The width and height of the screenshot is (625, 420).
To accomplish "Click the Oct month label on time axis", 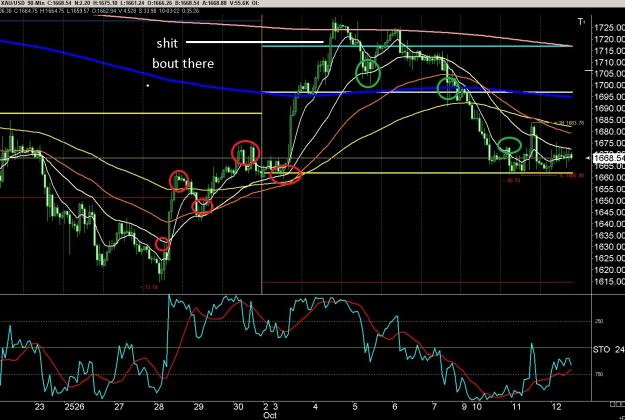I will point(269,415).
